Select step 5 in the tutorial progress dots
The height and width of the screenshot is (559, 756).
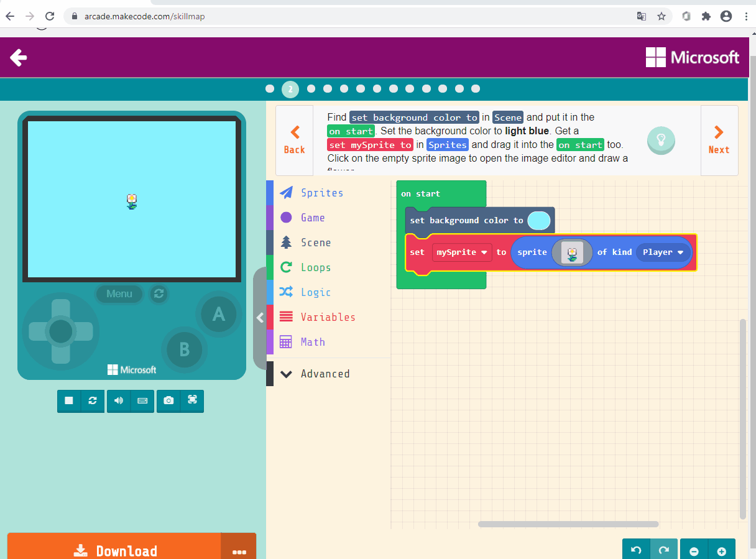(x=344, y=88)
